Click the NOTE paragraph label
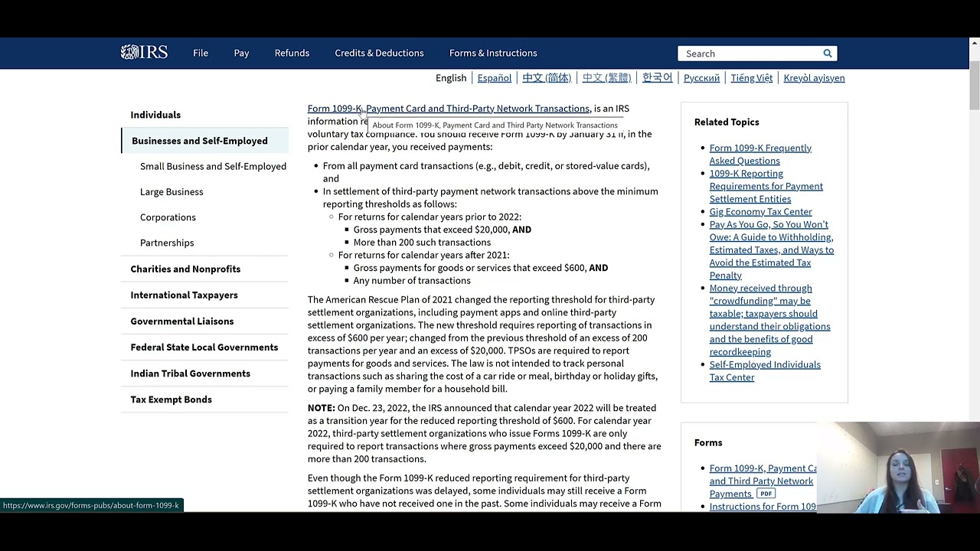The image size is (980, 551). (321, 408)
